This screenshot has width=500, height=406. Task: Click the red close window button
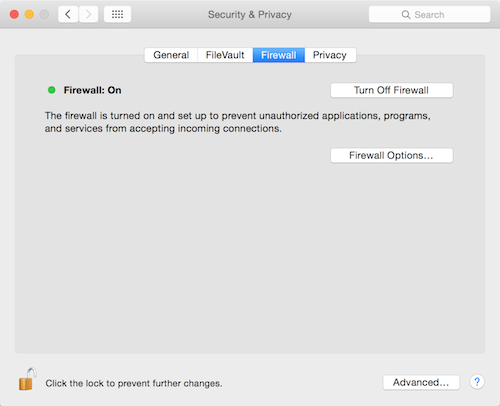pyautogui.click(x=14, y=14)
